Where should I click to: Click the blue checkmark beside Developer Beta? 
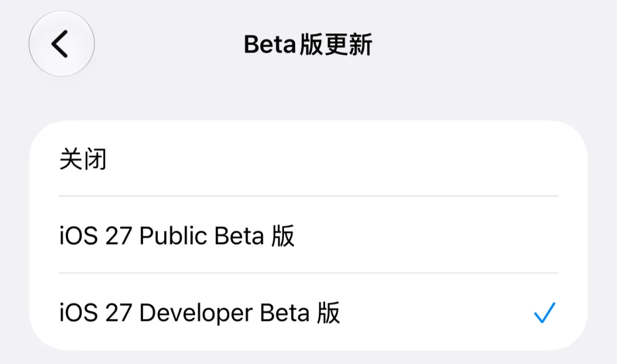(544, 313)
